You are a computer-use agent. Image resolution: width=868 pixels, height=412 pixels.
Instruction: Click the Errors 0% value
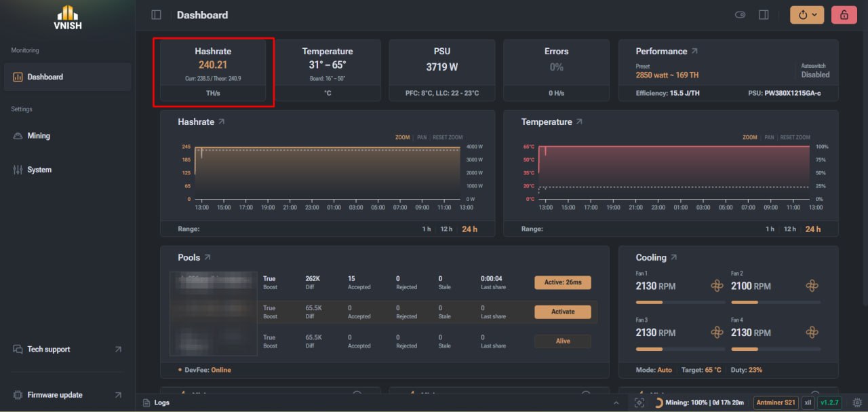[x=557, y=67]
